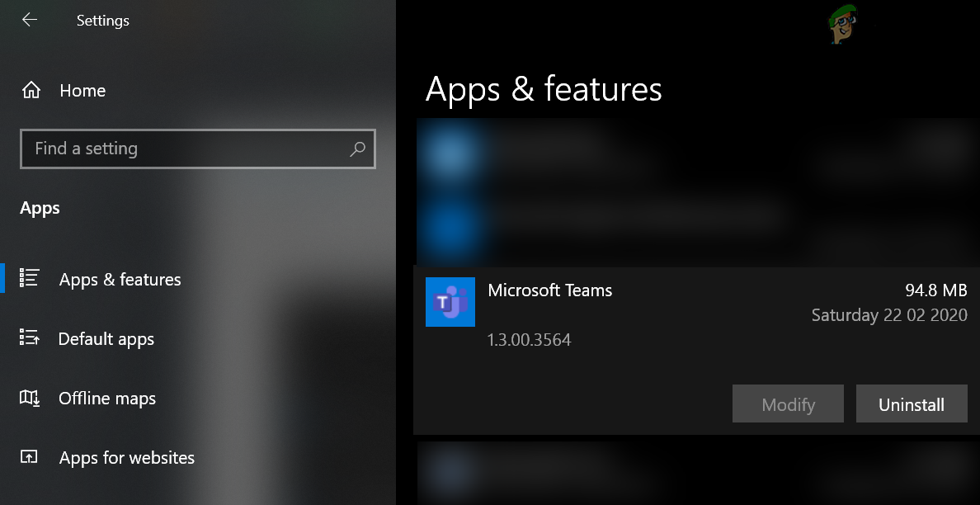Click the Apps & features list icon
This screenshot has width=980, height=505.
click(x=31, y=279)
